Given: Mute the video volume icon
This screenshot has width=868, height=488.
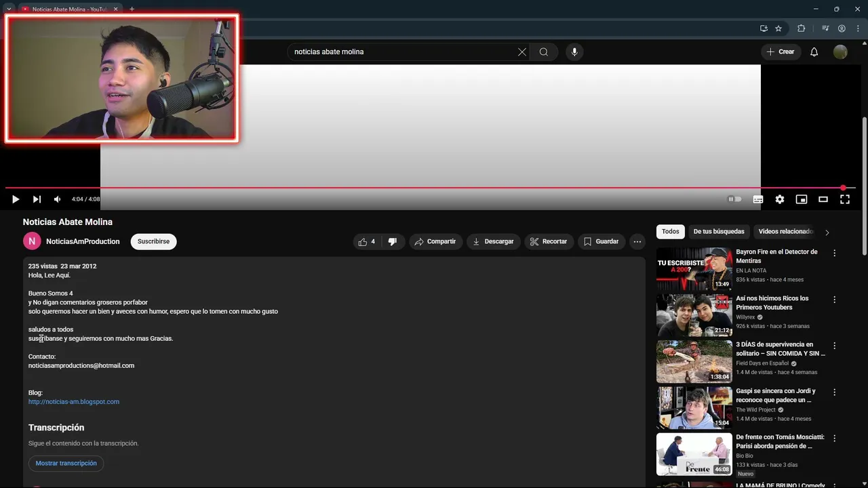Looking at the screenshot, I should click(x=58, y=199).
